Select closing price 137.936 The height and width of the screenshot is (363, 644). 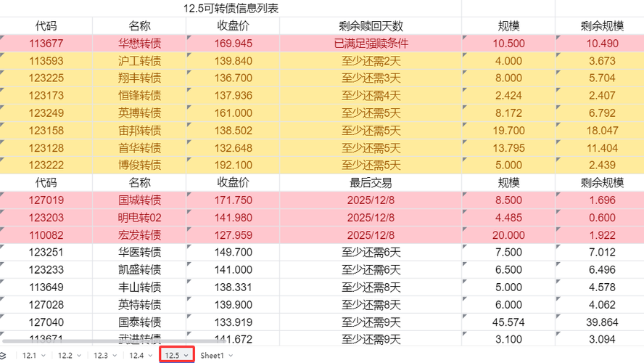pos(234,95)
